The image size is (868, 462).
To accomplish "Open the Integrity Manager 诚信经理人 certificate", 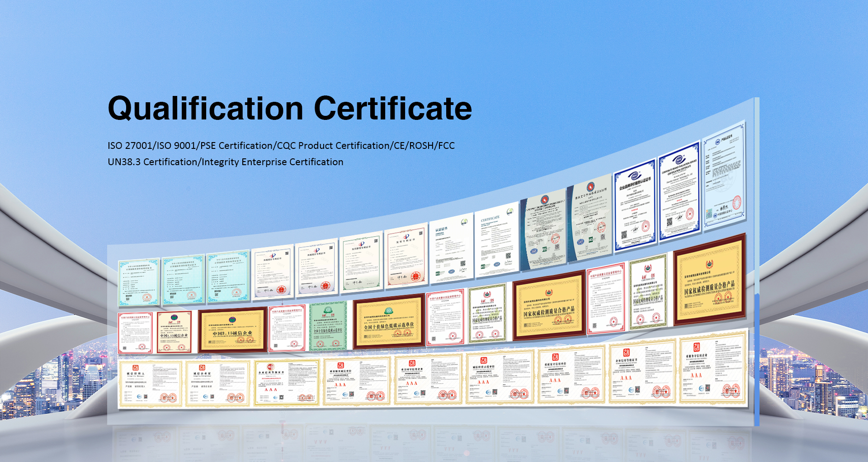I will [x=151, y=384].
